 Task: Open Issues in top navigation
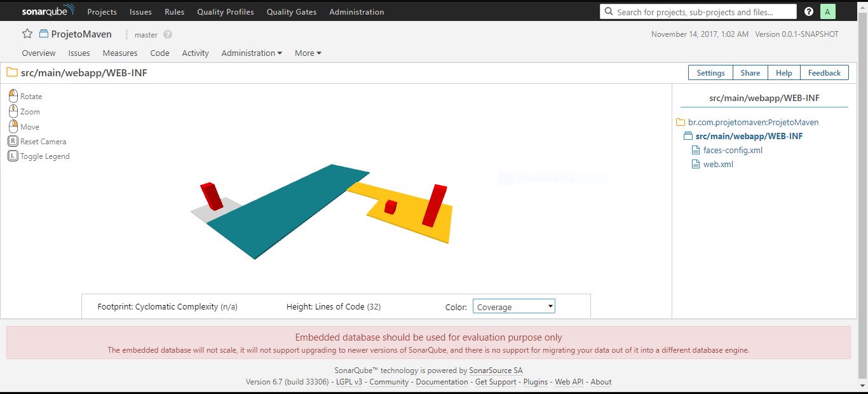pos(140,12)
